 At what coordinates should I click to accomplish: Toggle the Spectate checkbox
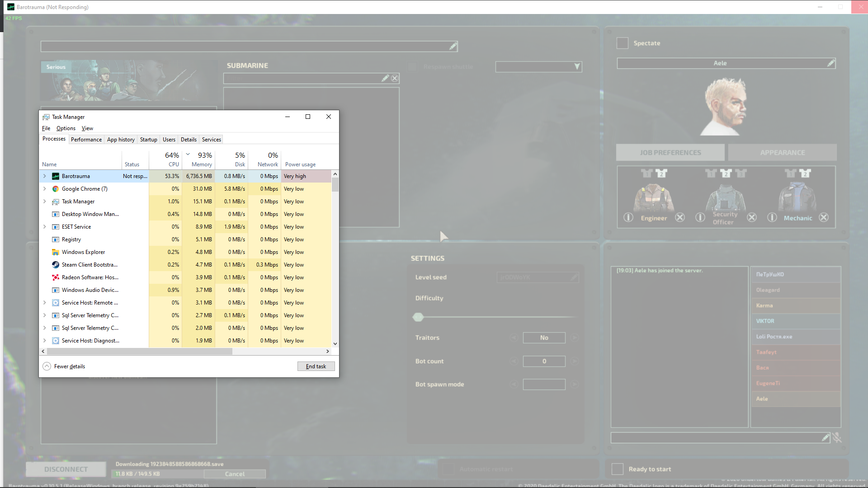pyautogui.click(x=623, y=43)
